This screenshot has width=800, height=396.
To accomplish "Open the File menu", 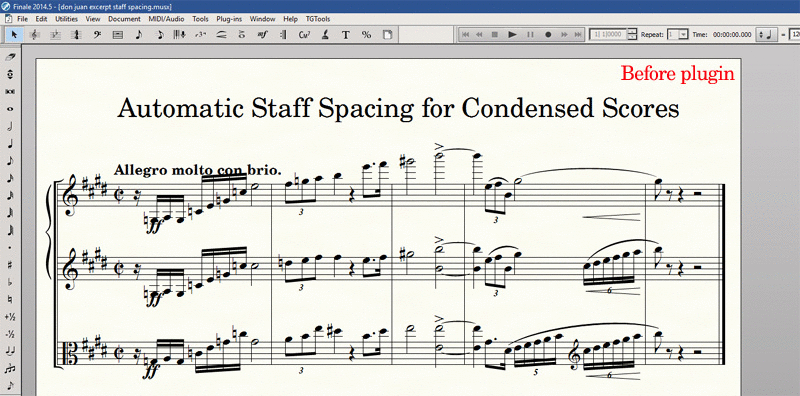I will [x=22, y=19].
